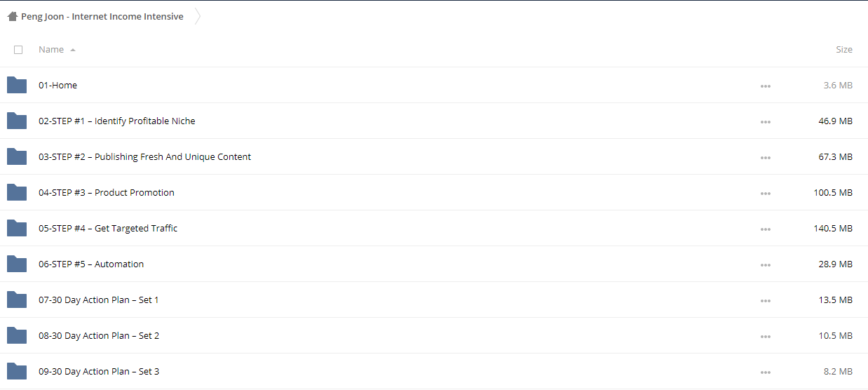Click the folder icon for 04-STEP #3
The height and width of the screenshot is (390, 868).
coord(17,192)
